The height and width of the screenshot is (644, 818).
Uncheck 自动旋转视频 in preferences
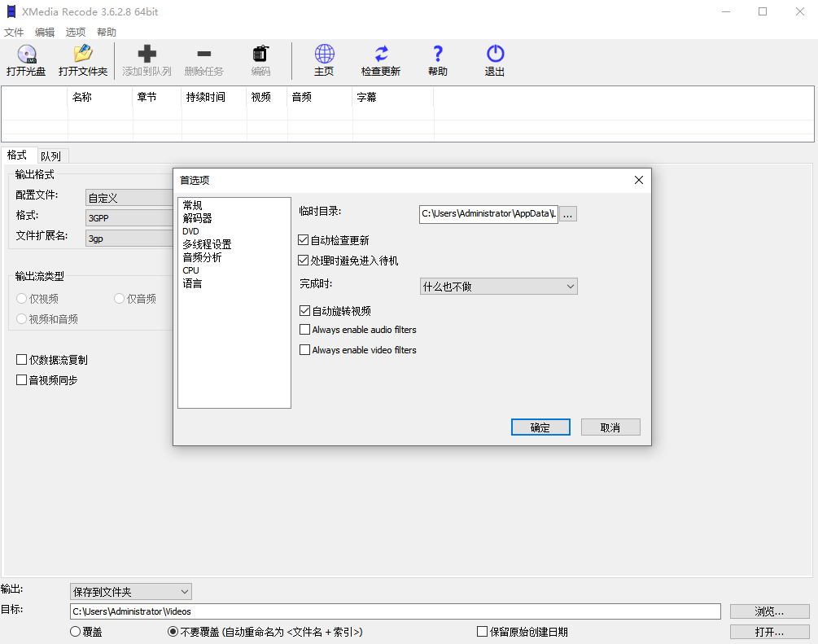[305, 310]
